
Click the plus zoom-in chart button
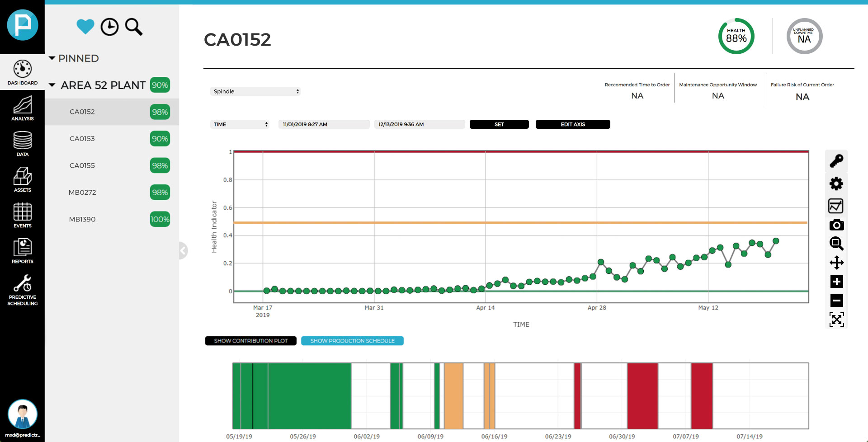(x=836, y=282)
